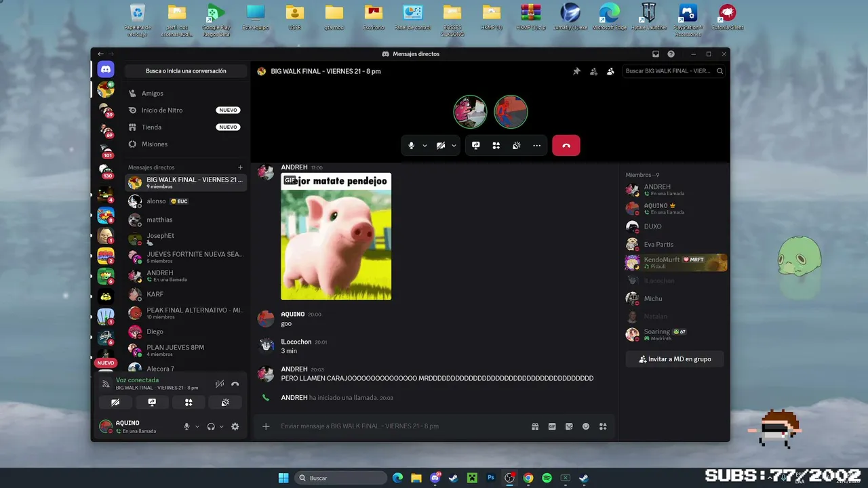Click the taskbar Buscar search box
The image size is (868, 488).
click(341, 478)
